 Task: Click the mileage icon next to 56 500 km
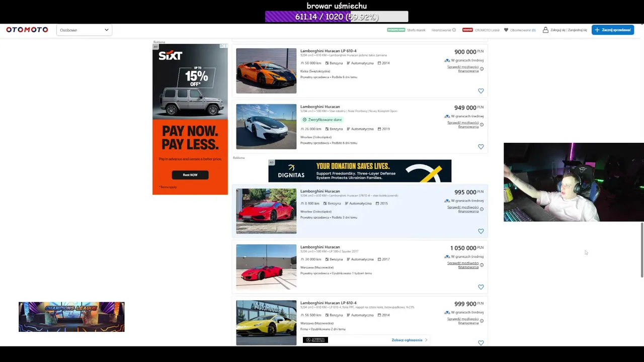tap(302, 315)
